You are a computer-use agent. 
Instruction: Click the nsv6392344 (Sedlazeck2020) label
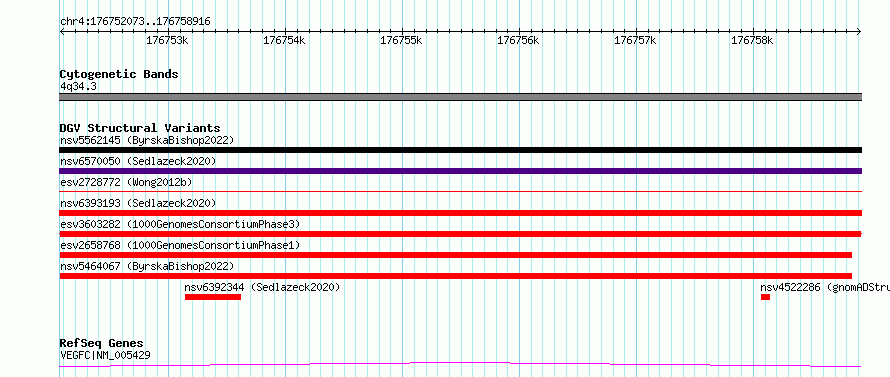262,287
